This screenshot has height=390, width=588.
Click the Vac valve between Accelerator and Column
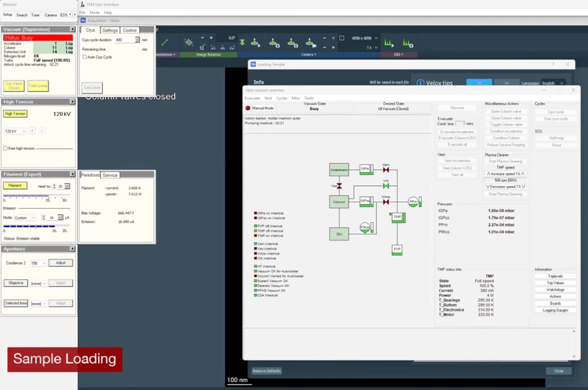(x=340, y=186)
